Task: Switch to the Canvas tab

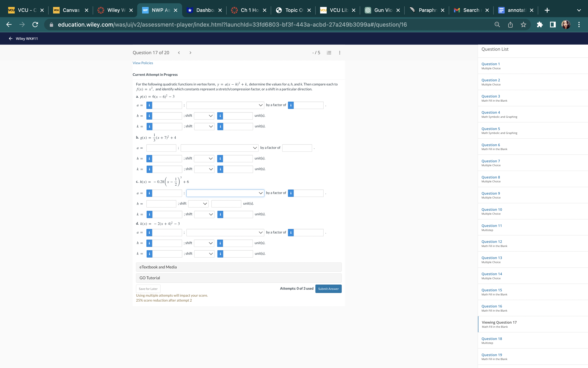Action: click(x=70, y=10)
